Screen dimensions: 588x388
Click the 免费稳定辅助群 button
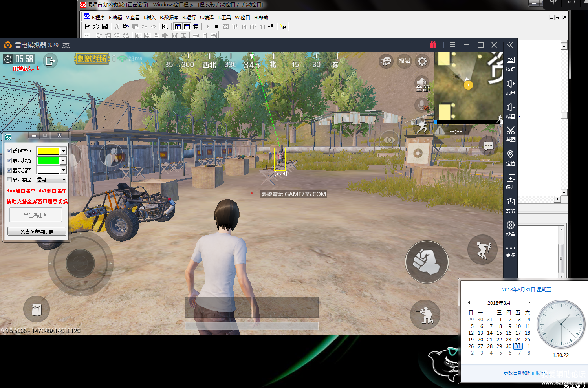(37, 232)
